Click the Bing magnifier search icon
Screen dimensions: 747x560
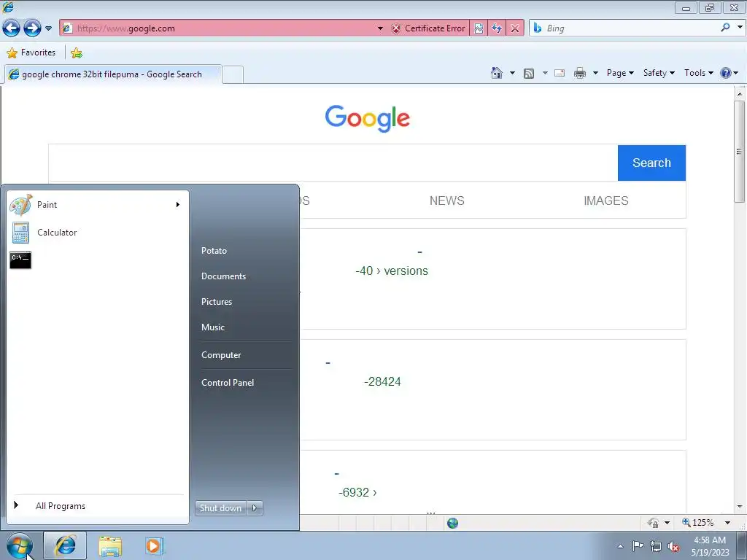[x=726, y=28]
